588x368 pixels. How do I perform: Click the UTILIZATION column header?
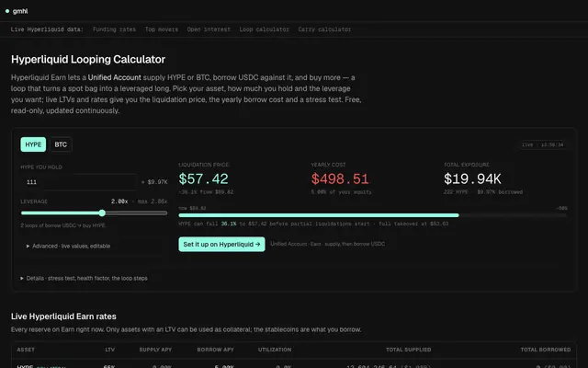pos(275,350)
